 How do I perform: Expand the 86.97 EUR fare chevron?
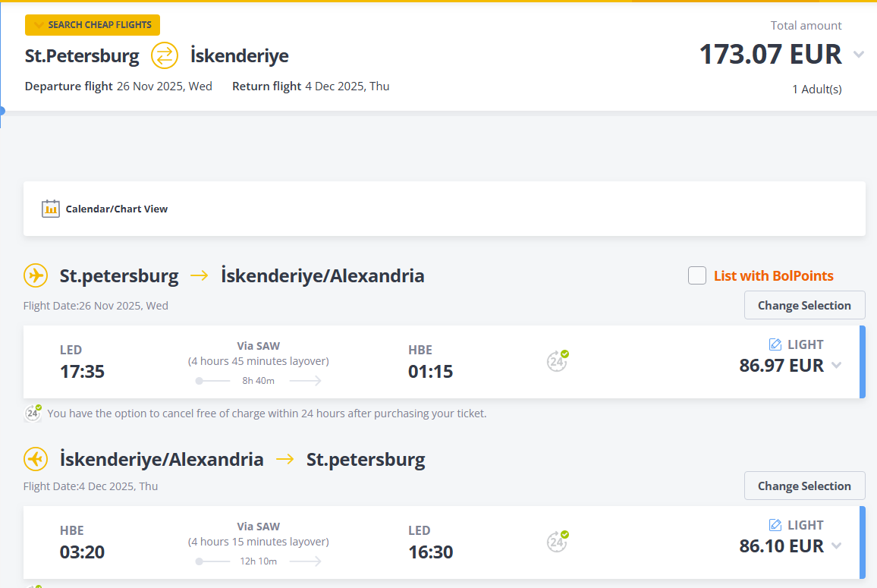836,366
